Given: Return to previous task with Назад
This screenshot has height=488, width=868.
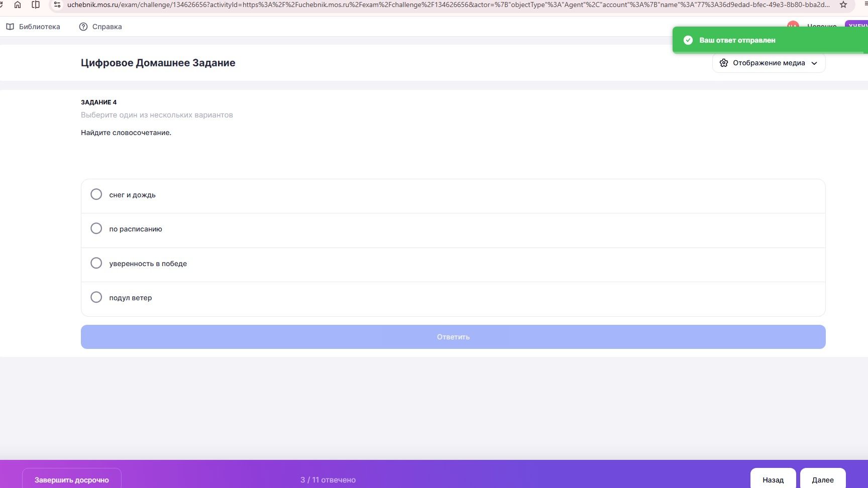Looking at the screenshot, I should (773, 479).
